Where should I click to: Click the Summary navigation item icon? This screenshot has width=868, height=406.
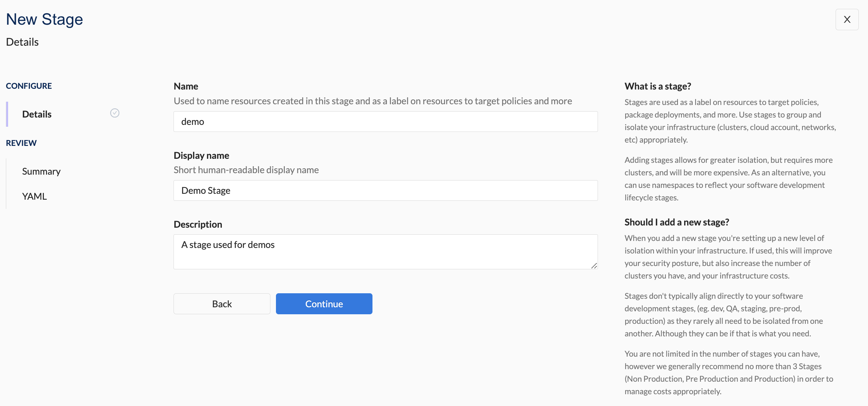(x=115, y=171)
